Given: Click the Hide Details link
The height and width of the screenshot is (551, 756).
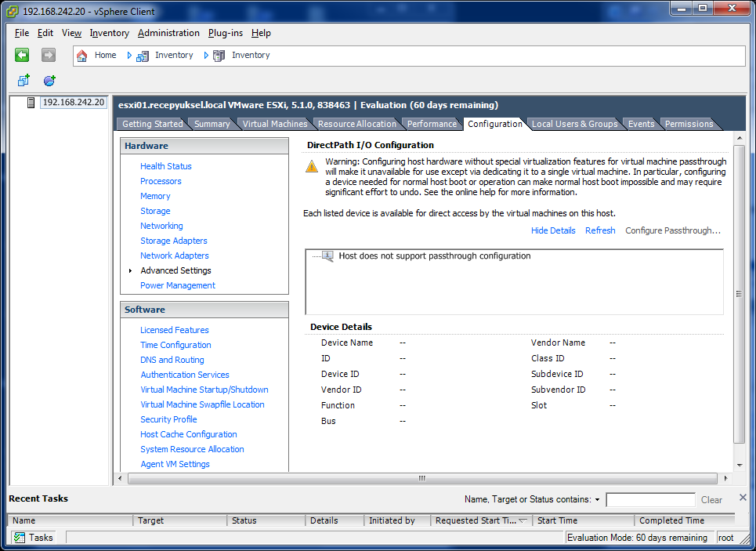Looking at the screenshot, I should pos(553,230).
